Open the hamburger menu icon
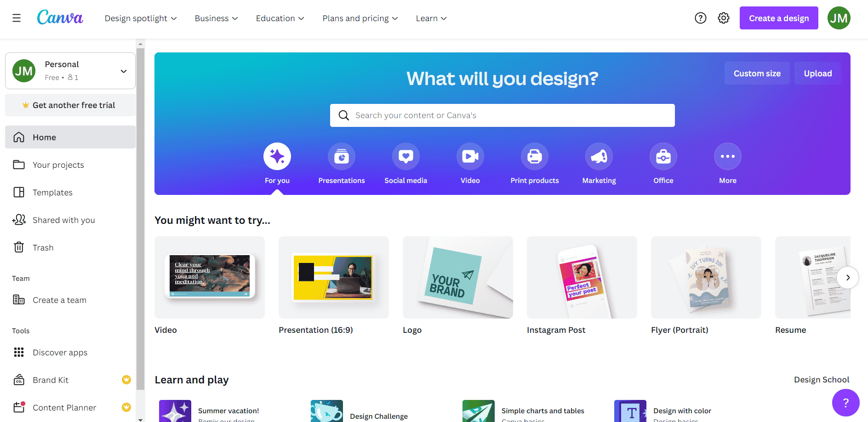 coord(17,18)
